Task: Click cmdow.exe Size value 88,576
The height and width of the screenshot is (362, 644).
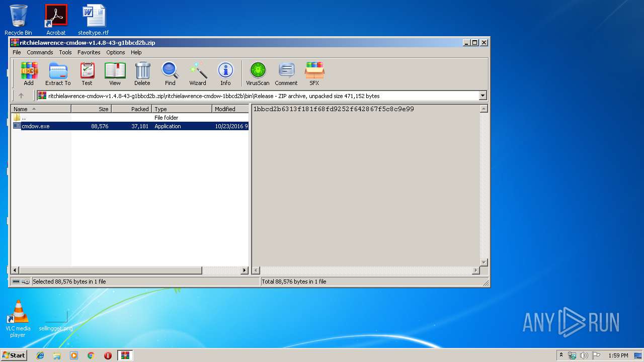Action: (x=100, y=126)
